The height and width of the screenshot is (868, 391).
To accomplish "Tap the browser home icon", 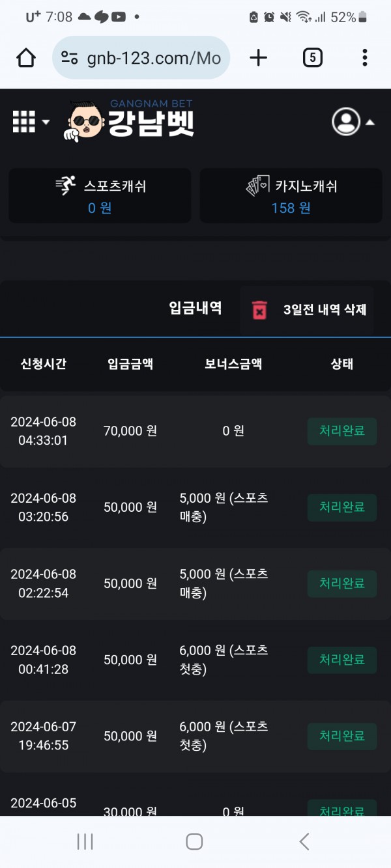I will coord(26,58).
